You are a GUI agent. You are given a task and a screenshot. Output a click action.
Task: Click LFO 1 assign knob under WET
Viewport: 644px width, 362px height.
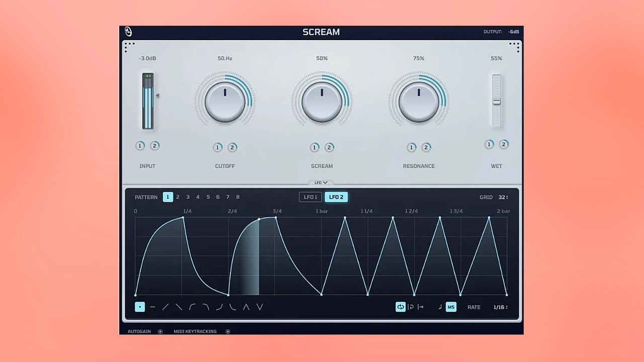click(489, 144)
